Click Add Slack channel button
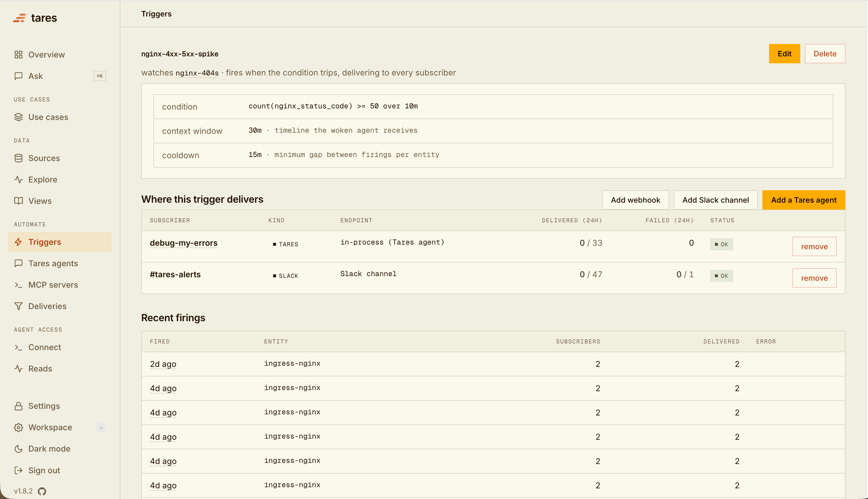This screenshot has width=868, height=499. click(716, 200)
